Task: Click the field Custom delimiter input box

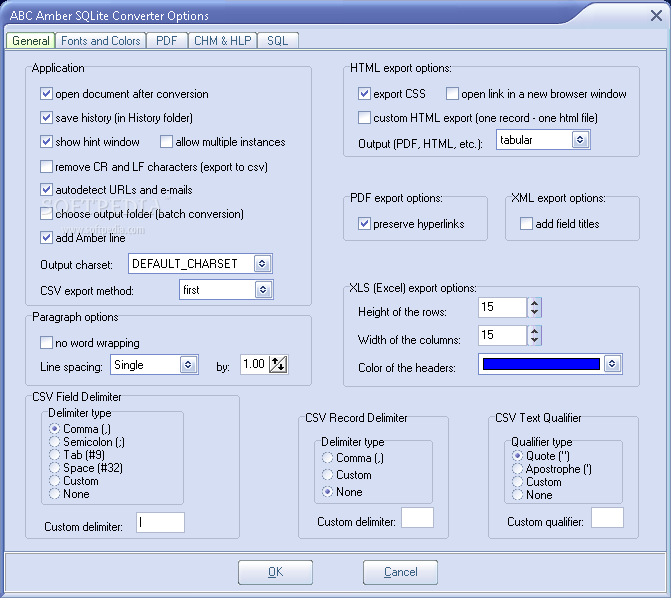Action: coord(160,522)
